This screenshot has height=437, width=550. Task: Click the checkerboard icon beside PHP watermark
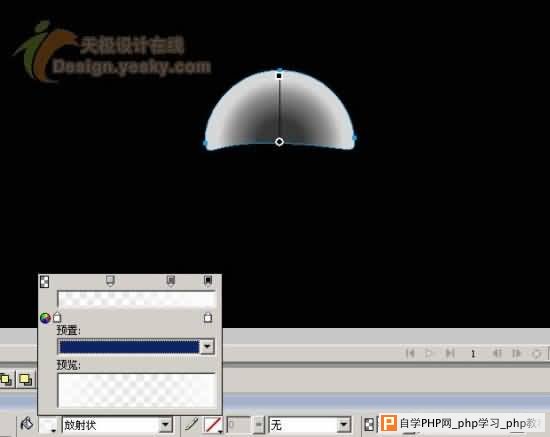coord(369,425)
